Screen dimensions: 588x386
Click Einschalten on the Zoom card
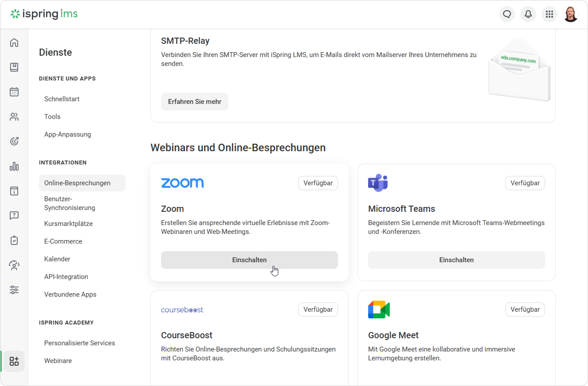click(x=249, y=260)
